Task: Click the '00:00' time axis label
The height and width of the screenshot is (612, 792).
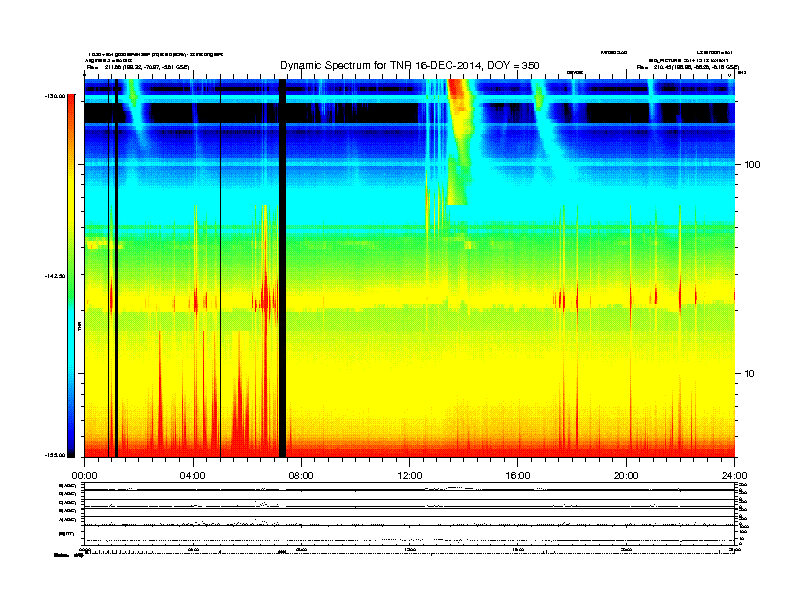Action: (84, 476)
